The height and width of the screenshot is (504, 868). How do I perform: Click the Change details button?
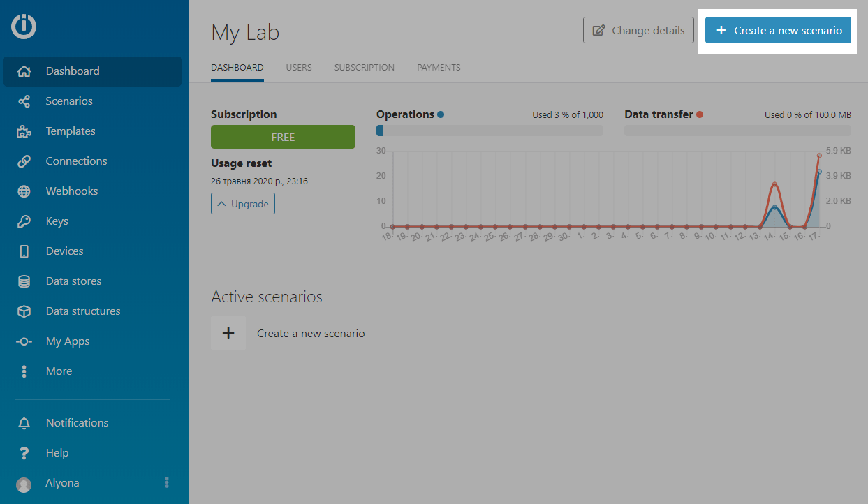point(638,31)
